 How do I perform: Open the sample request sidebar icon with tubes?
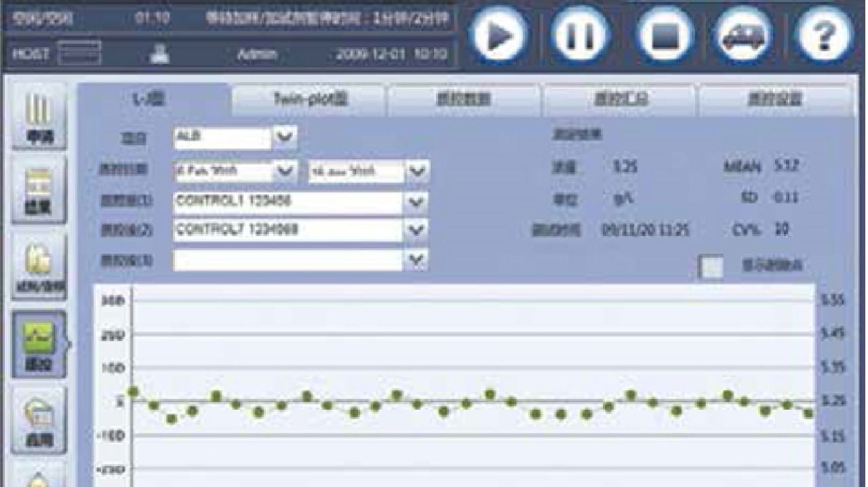click(39, 116)
